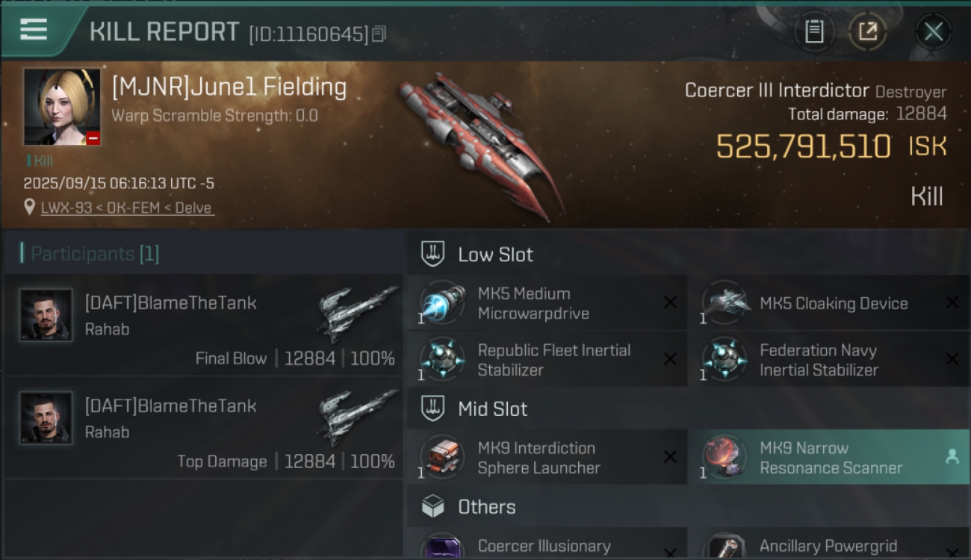Open June1 Fielding's character portrait

click(62, 107)
